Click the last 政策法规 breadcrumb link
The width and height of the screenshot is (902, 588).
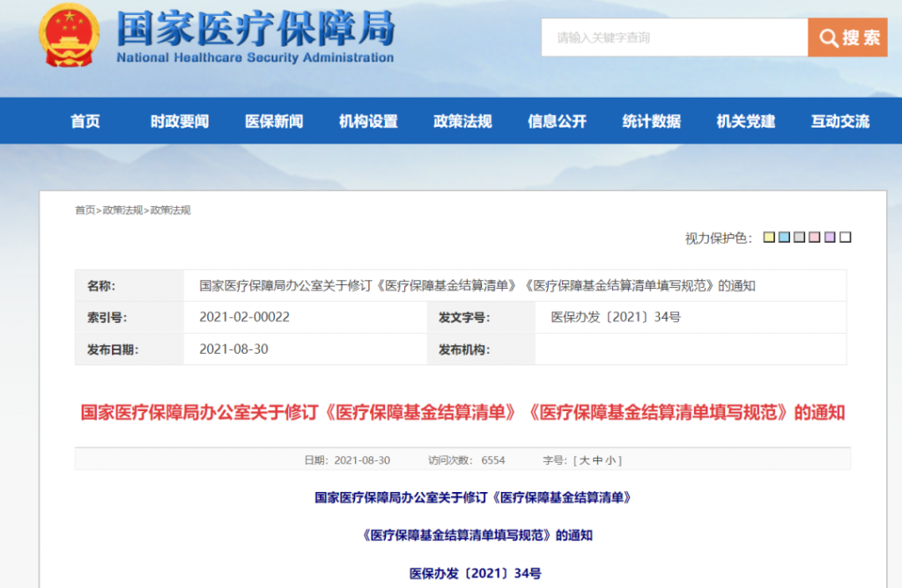pos(170,210)
